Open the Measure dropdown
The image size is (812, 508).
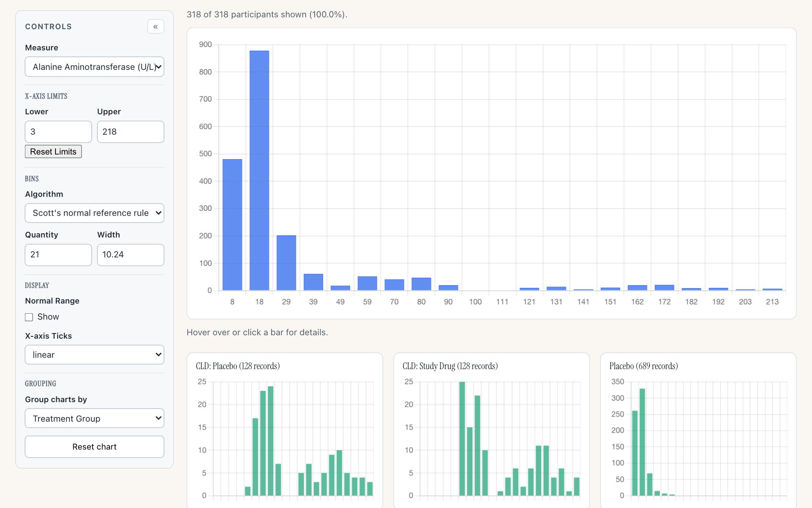[x=94, y=67]
